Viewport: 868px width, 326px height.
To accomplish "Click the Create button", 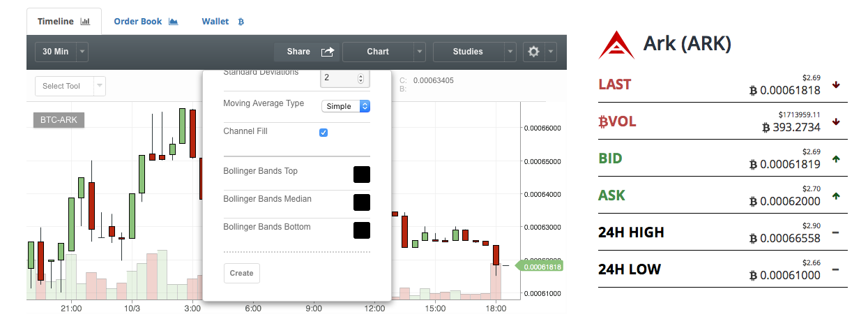I will click(242, 273).
